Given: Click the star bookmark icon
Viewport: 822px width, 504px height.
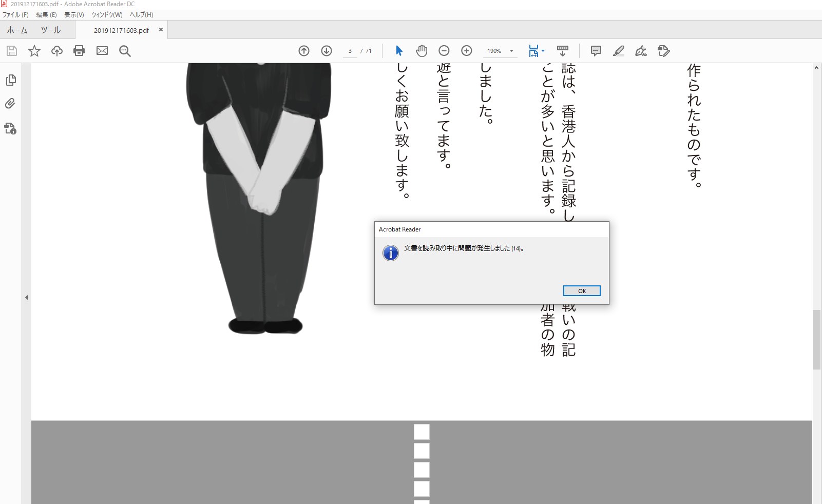Looking at the screenshot, I should 34,51.
